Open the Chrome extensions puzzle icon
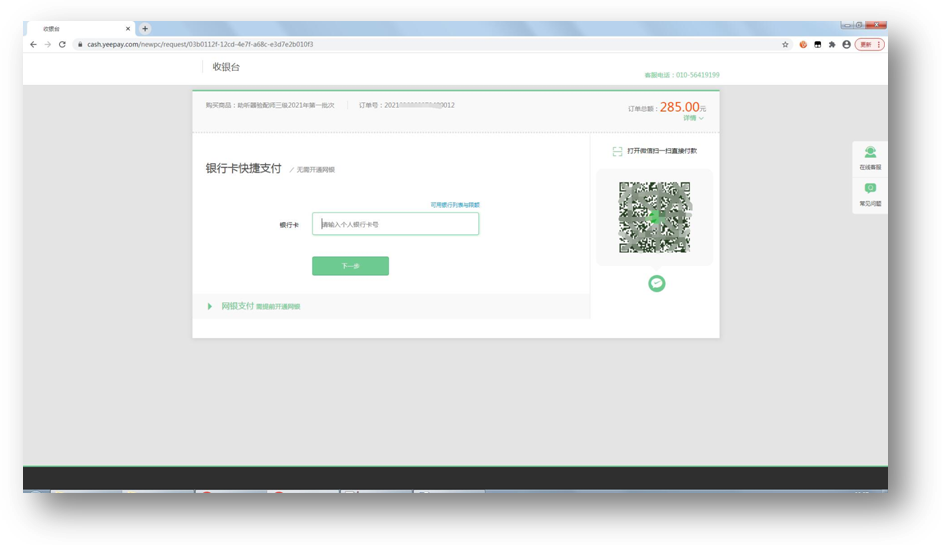 (832, 44)
